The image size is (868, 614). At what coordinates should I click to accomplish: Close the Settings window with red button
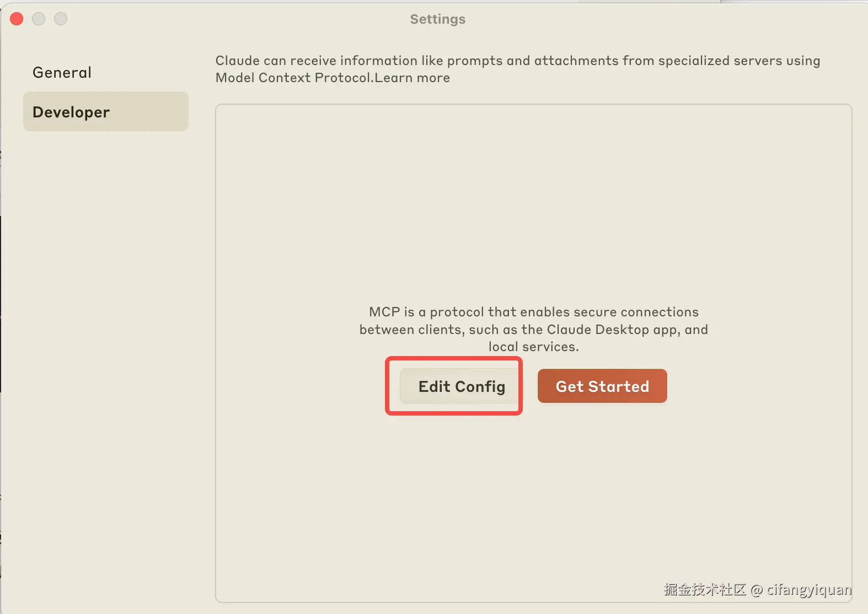pyautogui.click(x=17, y=19)
